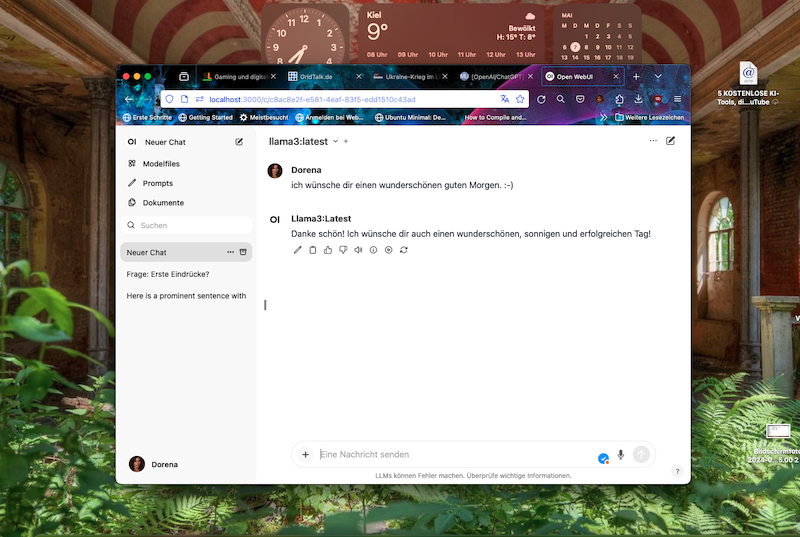This screenshot has width=800, height=537.
Task: Open the Prompts section in sidebar
Action: coord(157,183)
